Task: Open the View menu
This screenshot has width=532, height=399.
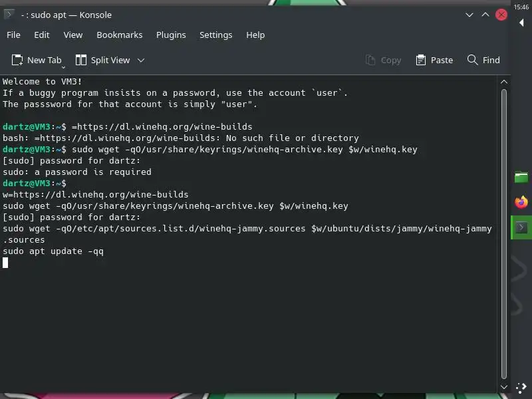Action: 73,35
